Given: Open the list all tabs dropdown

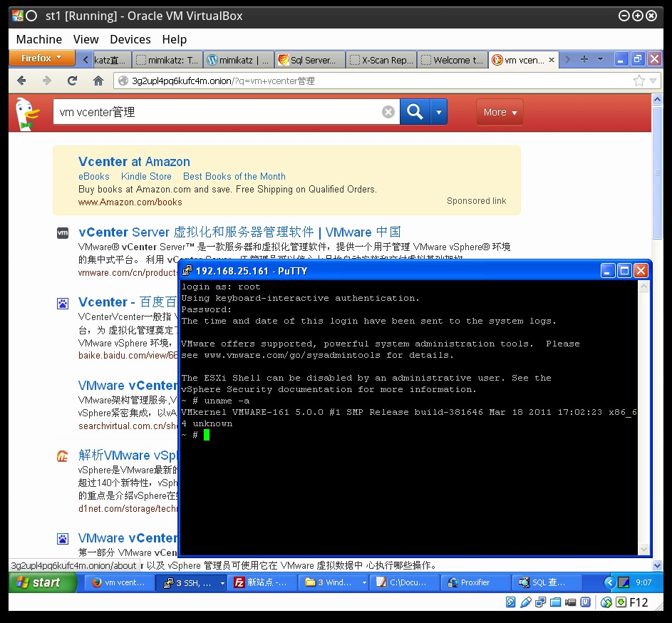Looking at the screenshot, I should click(x=600, y=59).
